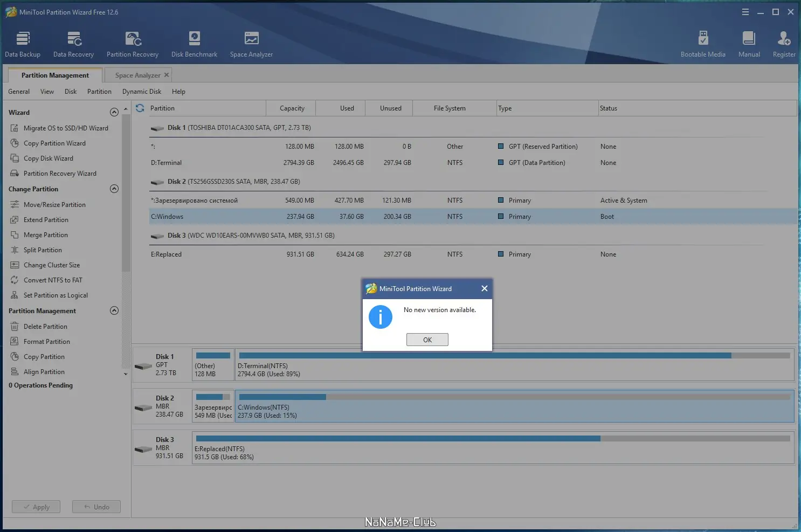
Task: Click Migrate OS to SSD/HD Wizard
Action: pos(66,128)
